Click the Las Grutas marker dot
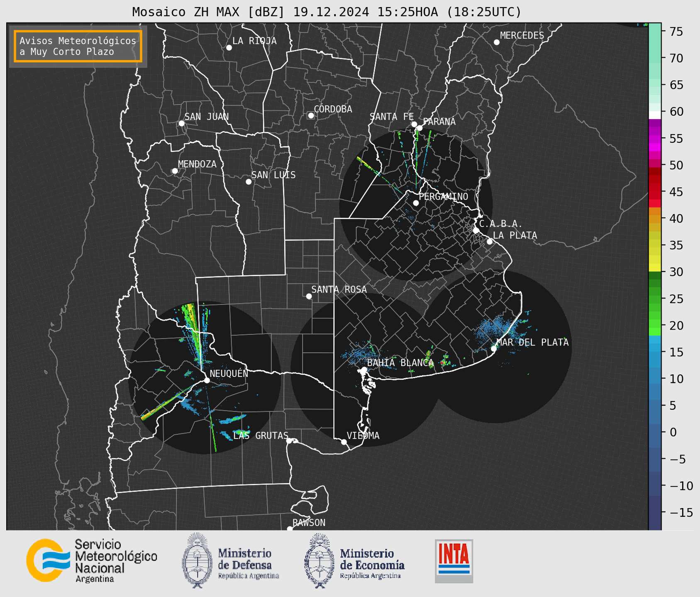This screenshot has width=700, height=597. (x=289, y=441)
